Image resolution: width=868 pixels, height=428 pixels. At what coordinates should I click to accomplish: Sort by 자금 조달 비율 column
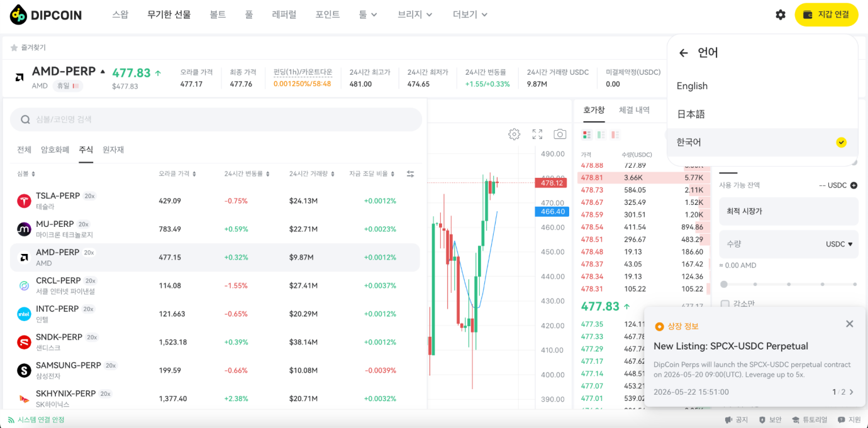click(372, 174)
